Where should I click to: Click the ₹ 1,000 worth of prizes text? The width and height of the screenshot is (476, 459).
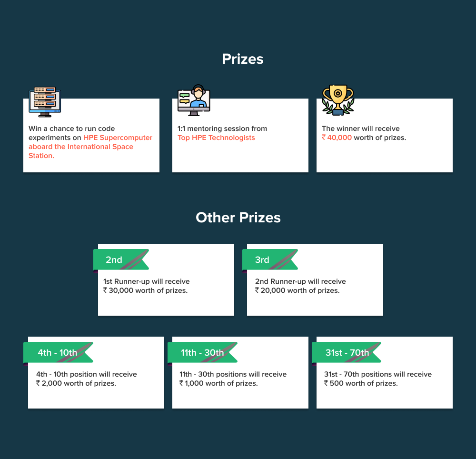[218, 383]
